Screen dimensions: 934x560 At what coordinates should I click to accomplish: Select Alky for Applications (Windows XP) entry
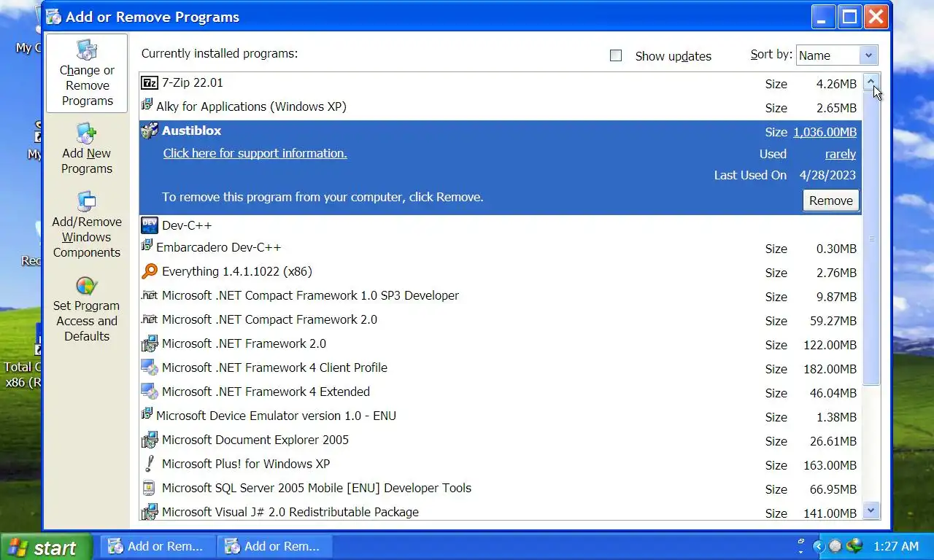[500, 107]
